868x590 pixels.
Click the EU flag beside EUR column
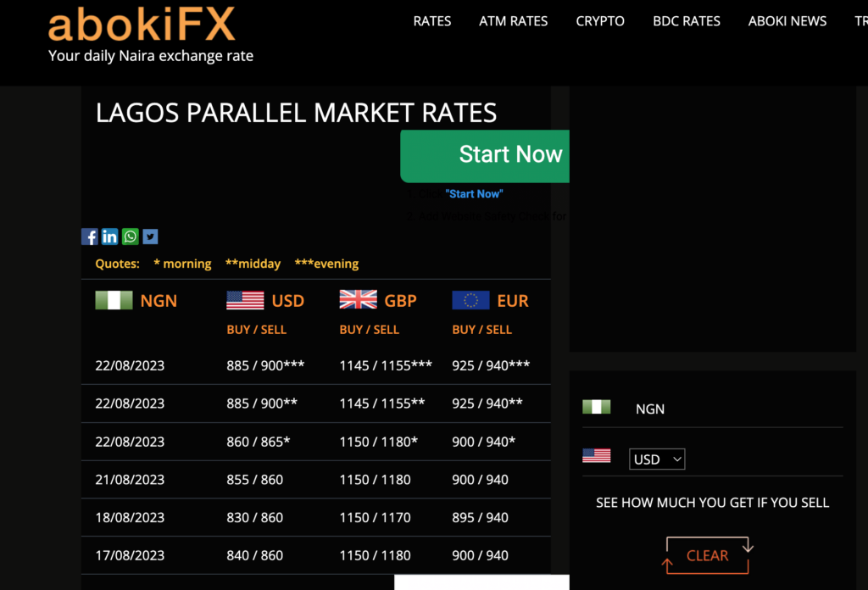point(470,300)
